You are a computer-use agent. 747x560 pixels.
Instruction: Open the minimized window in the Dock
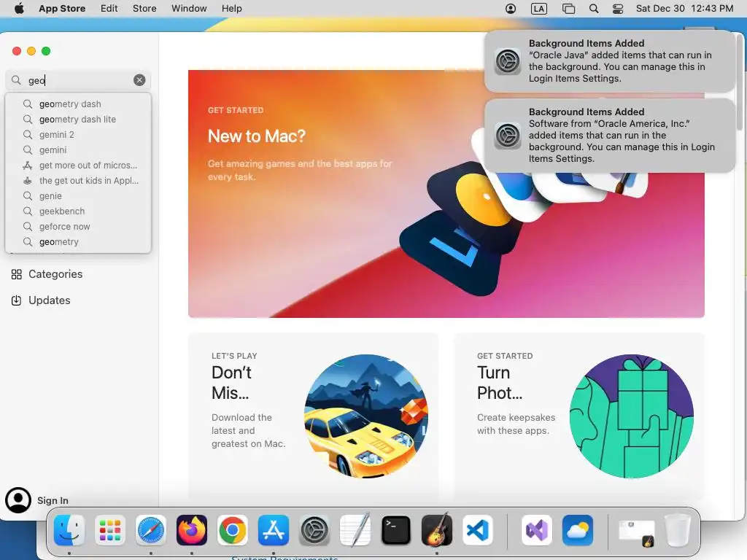point(636,532)
